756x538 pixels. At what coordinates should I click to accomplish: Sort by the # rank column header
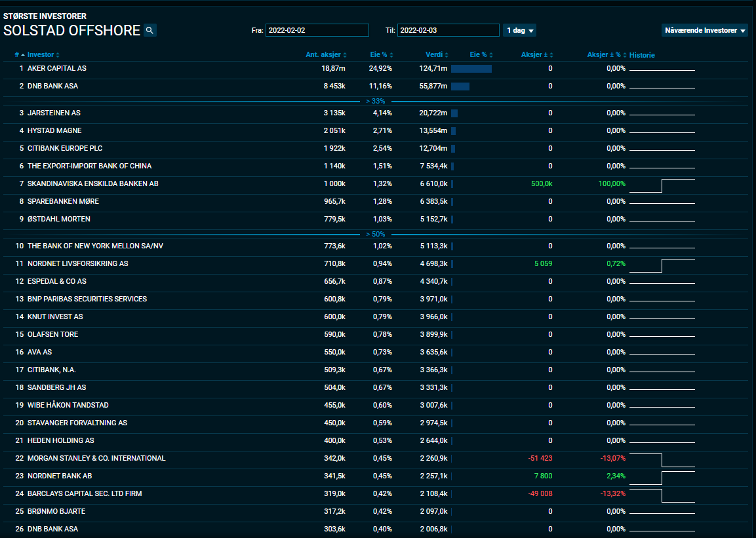click(19, 55)
